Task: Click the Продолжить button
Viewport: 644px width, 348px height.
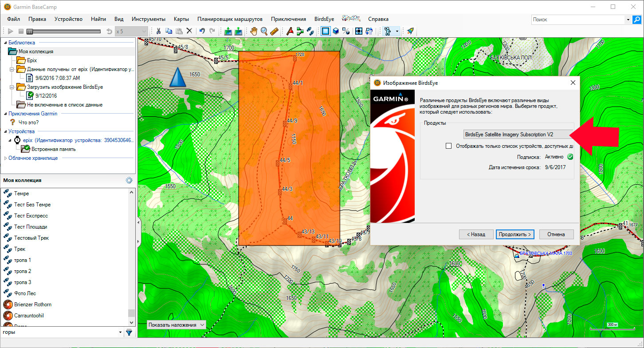Action: pyautogui.click(x=515, y=234)
